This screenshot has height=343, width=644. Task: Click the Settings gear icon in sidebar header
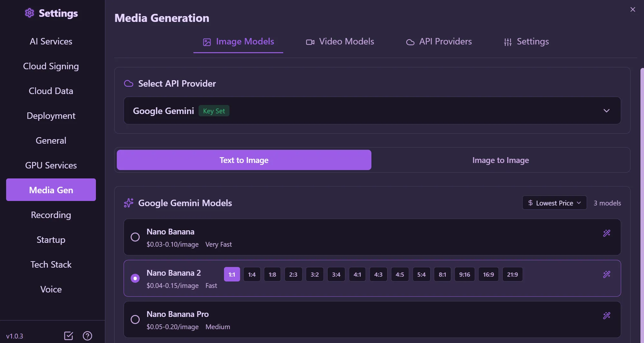[30, 13]
